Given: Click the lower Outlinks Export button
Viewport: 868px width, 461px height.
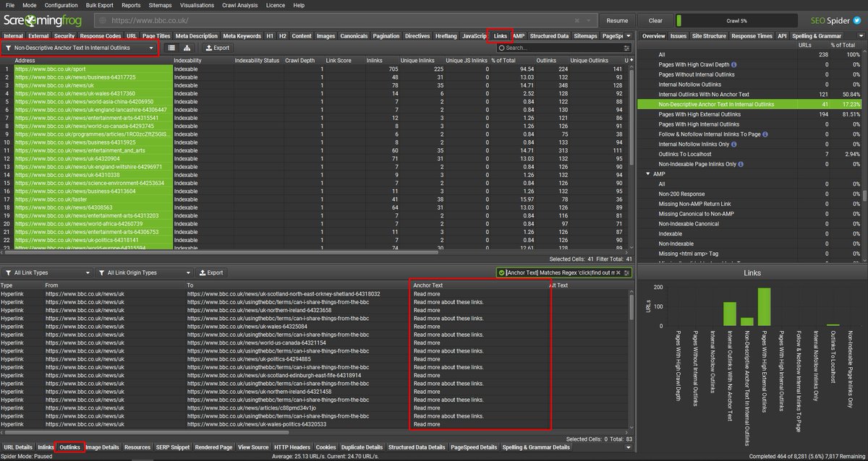Looking at the screenshot, I should [210, 272].
